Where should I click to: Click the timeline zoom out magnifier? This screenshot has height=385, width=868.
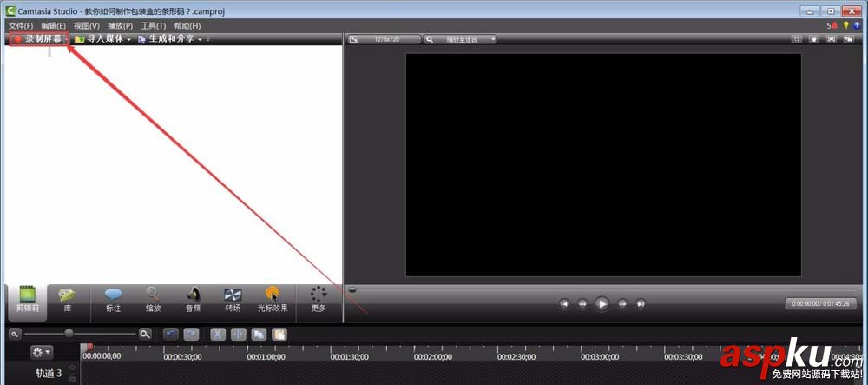point(15,334)
